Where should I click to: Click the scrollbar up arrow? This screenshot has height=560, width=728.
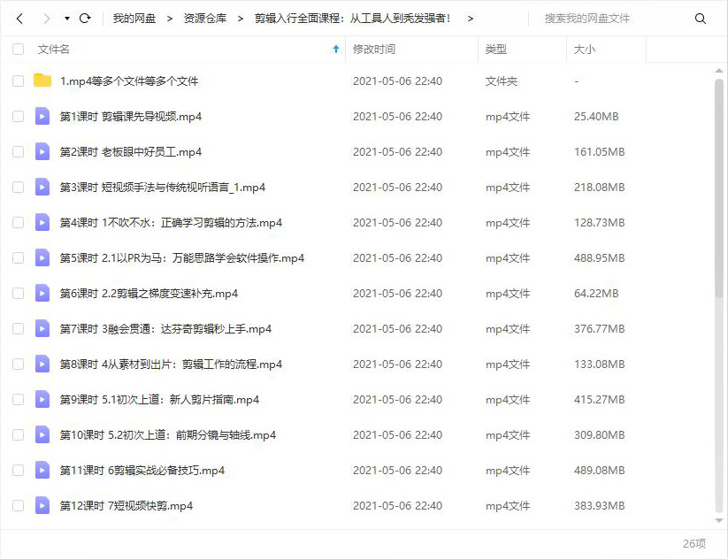(719, 71)
